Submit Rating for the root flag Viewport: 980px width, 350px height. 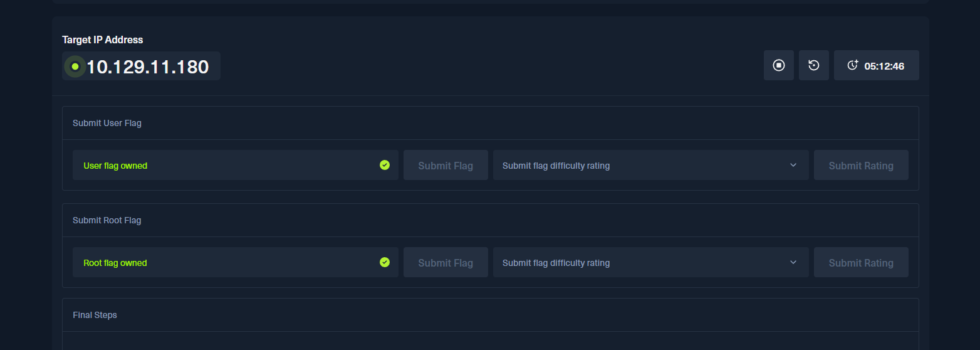point(861,263)
